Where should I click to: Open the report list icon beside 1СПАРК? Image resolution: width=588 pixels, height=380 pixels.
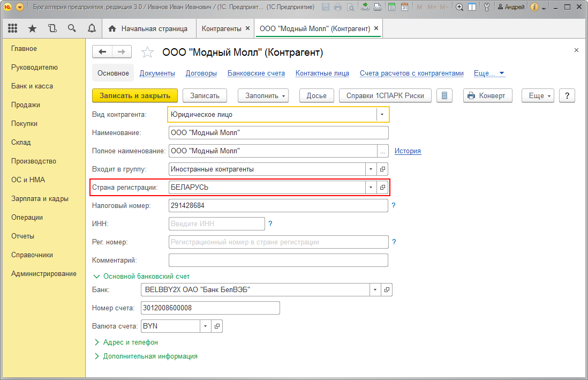point(444,96)
